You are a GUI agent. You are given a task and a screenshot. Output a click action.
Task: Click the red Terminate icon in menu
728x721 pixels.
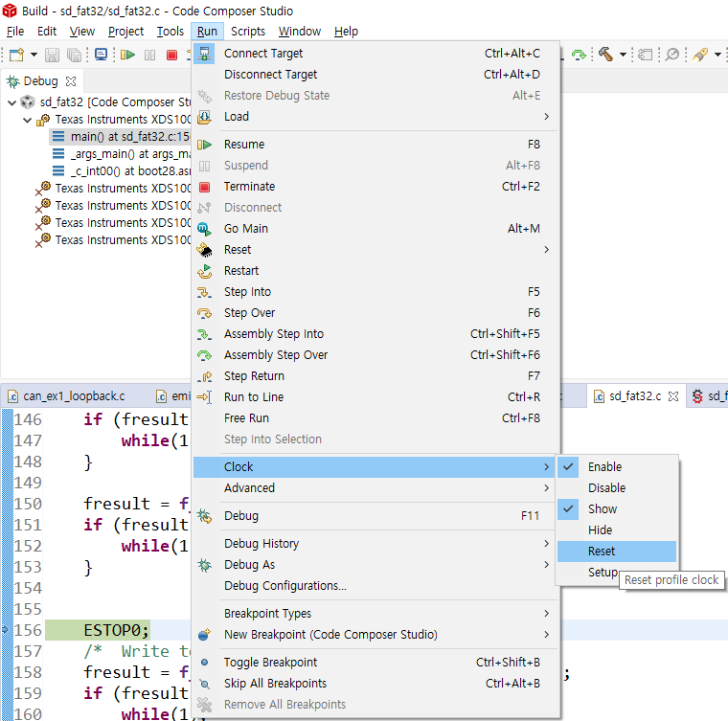[204, 187]
